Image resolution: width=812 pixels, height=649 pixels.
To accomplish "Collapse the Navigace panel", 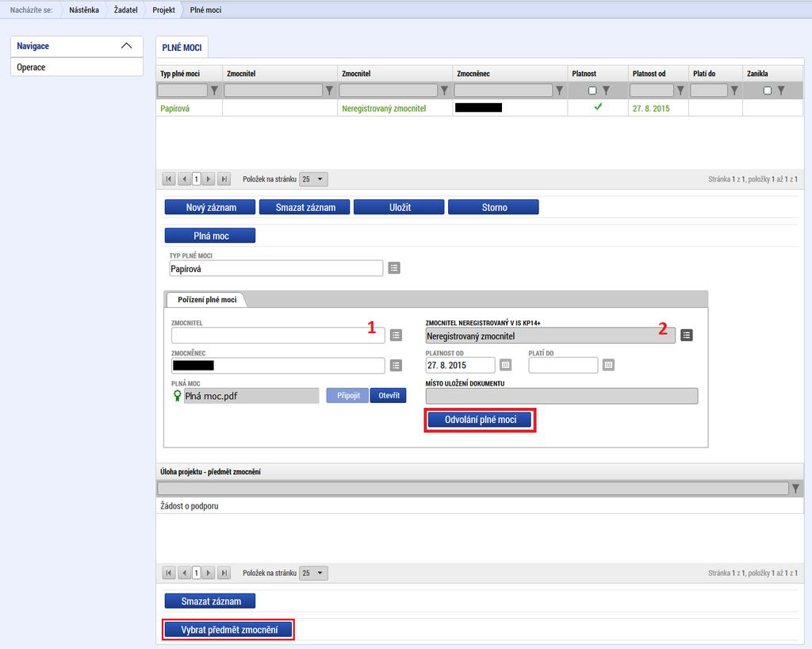I will [x=126, y=46].
